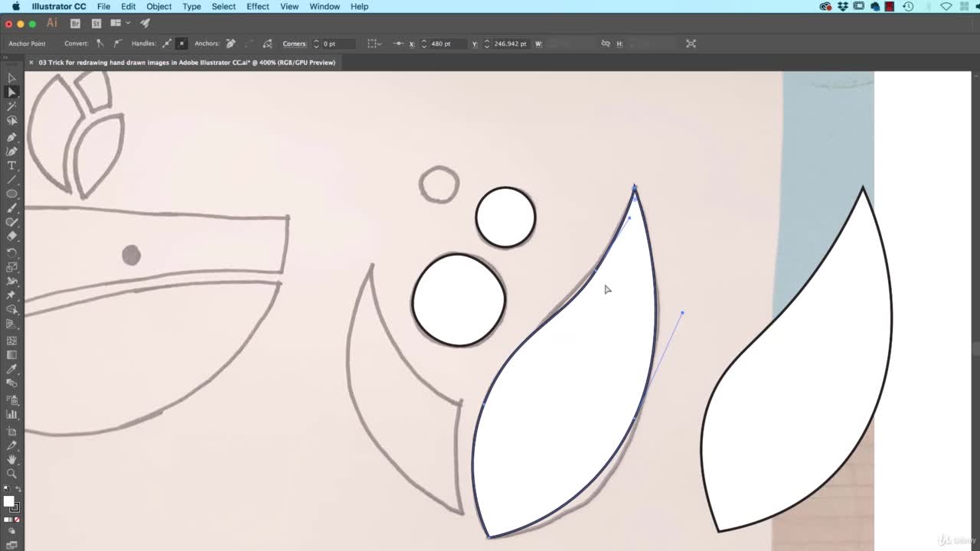Remove selected anchor points
This screenshot has width=980, height=551.
pyautogui.click(x=230, y=44)
